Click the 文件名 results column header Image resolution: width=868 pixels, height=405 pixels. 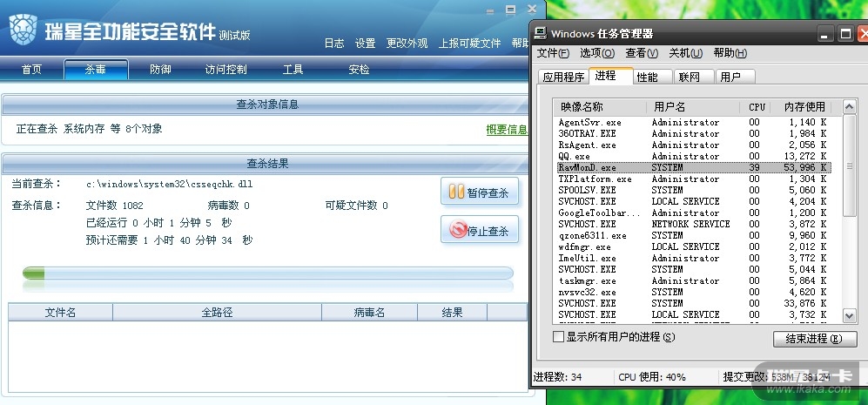(60, 313)
